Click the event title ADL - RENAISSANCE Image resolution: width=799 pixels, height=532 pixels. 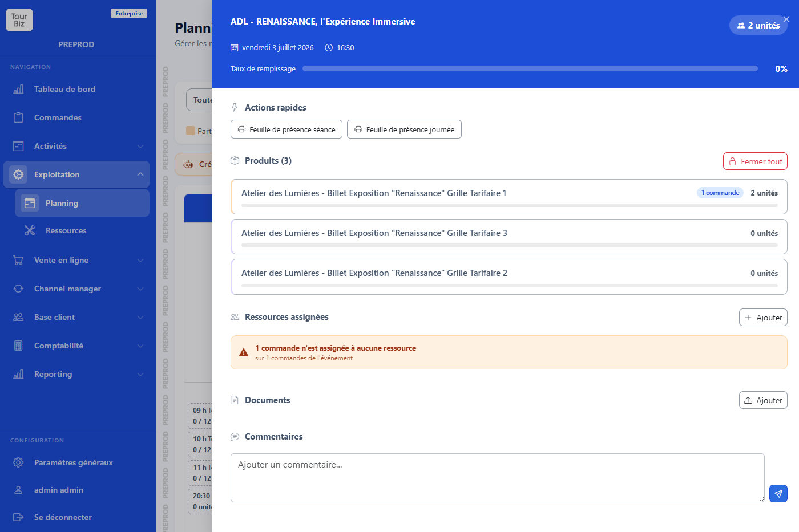tap(323, 22)
